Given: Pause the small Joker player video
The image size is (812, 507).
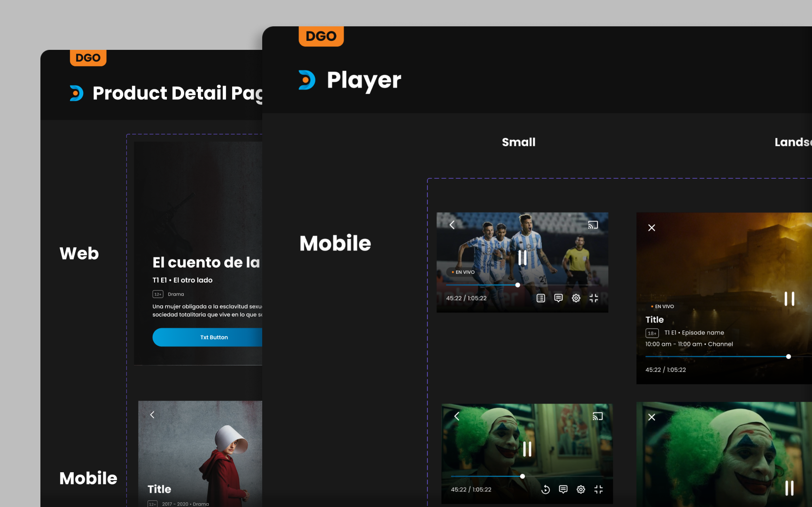Looking at the screenshot, I should 527,449.
